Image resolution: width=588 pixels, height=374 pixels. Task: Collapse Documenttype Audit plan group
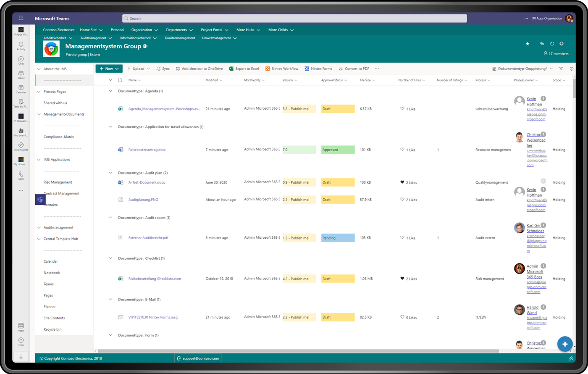(110, 173)
